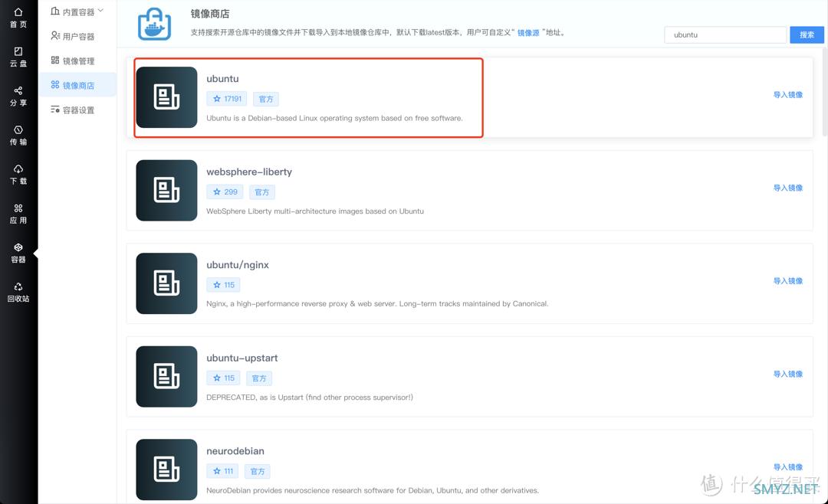Click the ubuntu-upstart image thumbnail
The image size is (828, 504).
coord(166,376)
